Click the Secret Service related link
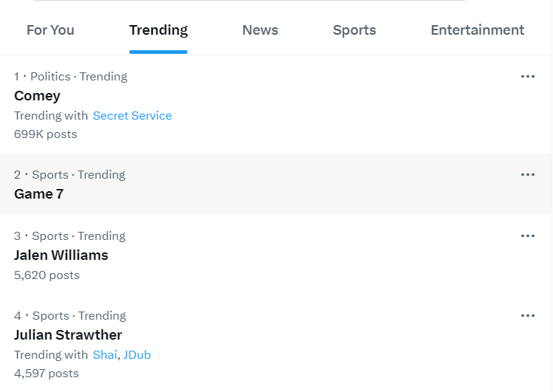 pos(132,116)
